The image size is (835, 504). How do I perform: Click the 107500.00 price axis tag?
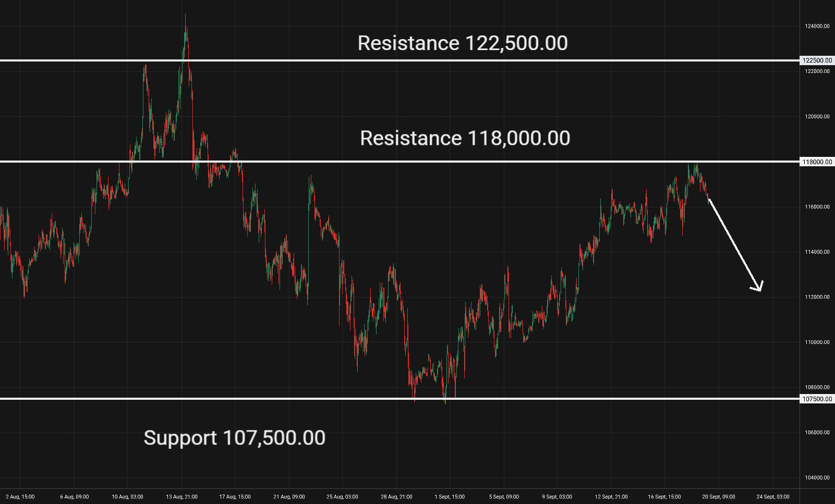point(817,399)
